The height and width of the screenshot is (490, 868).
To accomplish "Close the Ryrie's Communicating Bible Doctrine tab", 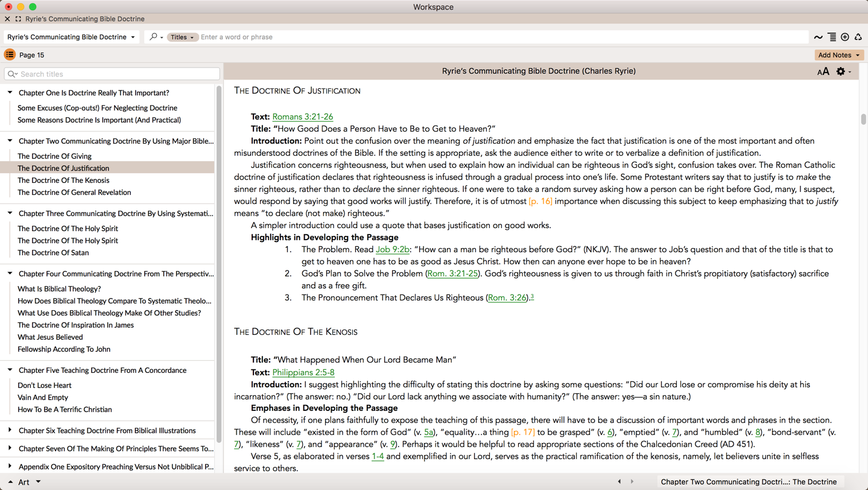I will click(7, 19).
